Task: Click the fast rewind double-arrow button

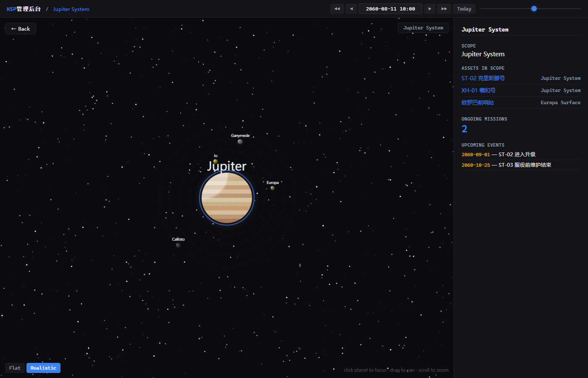Action: coord(337,9)
